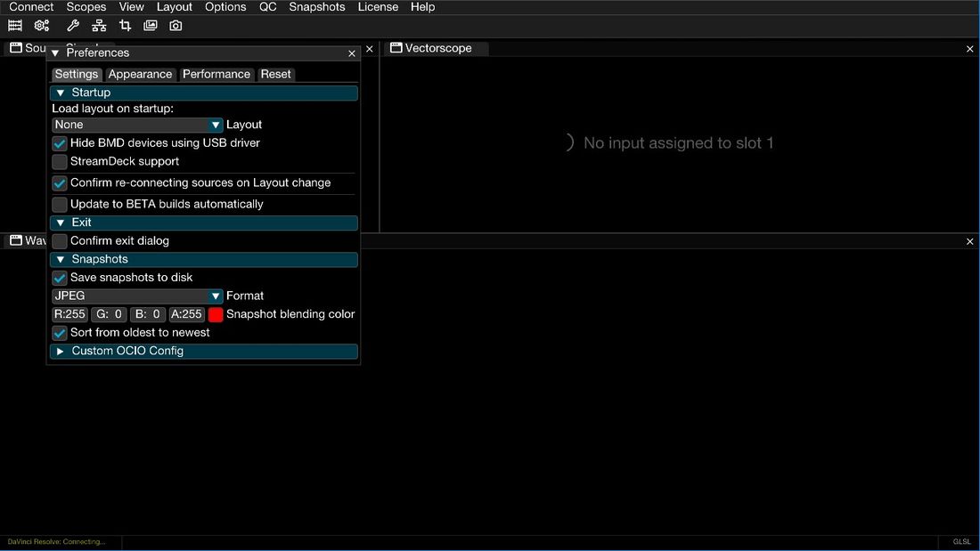Screen dimensions: 980x551
Task: Toggle Save snapshots to disk
Action: (60, 278)
